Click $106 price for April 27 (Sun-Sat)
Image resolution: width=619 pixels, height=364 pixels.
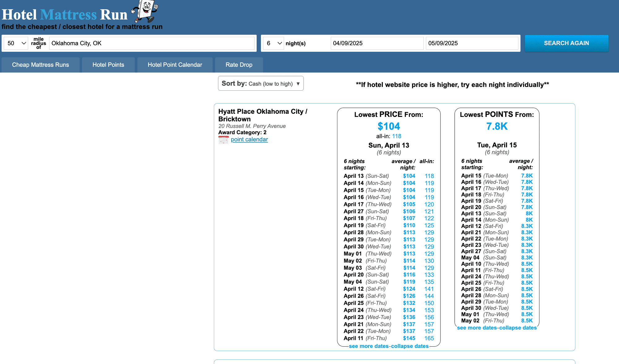click(409, 212)
